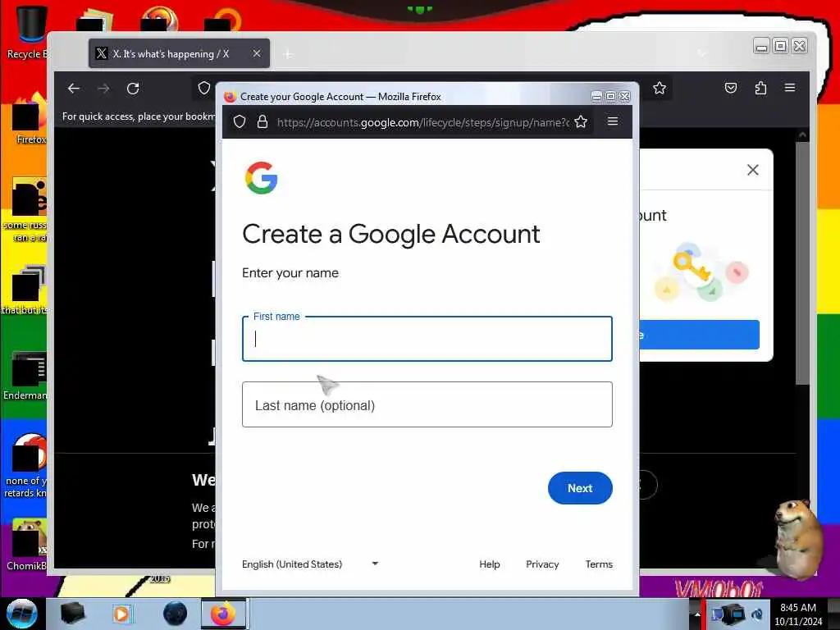Open the Terms link
This screenshot has height=630, width=840.
pos(599,564)
